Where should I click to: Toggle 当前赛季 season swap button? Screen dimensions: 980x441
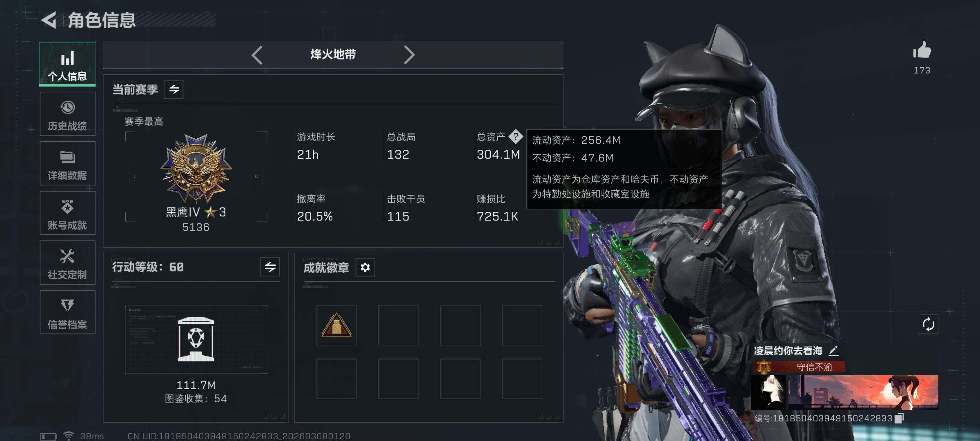pyautogui.click(x=174, y=89)
